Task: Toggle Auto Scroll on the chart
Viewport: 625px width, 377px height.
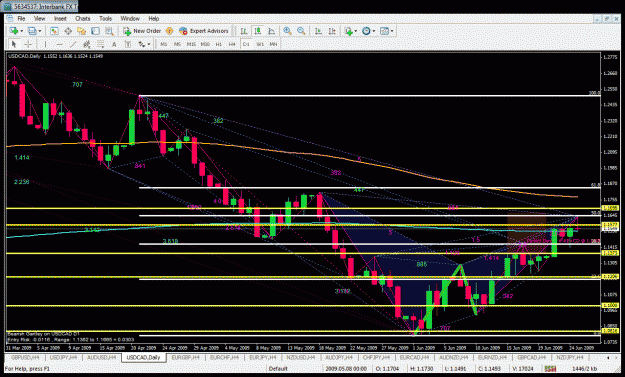Action: pyautogui.click(x=318, y=31)
